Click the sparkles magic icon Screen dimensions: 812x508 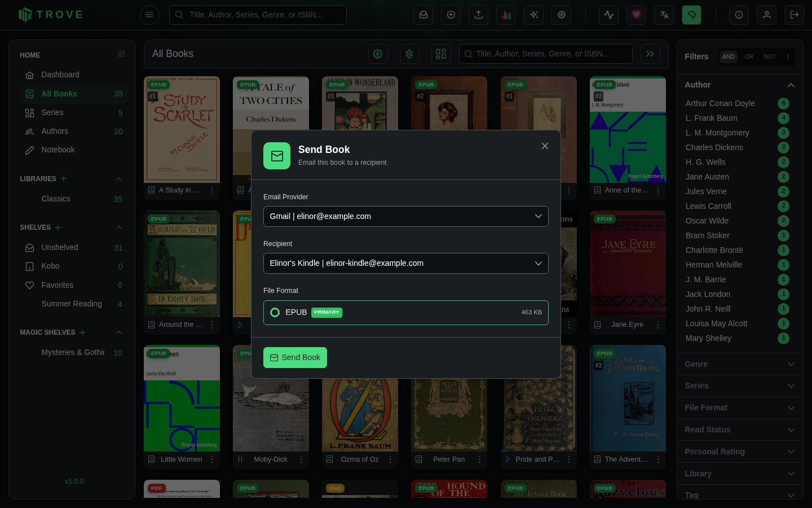pyautogui.click(x=534, y=15)
